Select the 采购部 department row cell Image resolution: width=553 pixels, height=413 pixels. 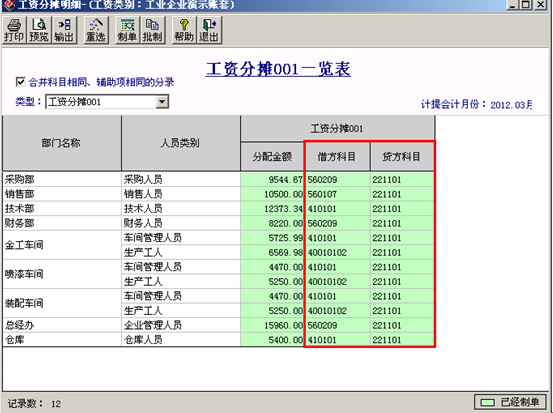tap(62, 180)
